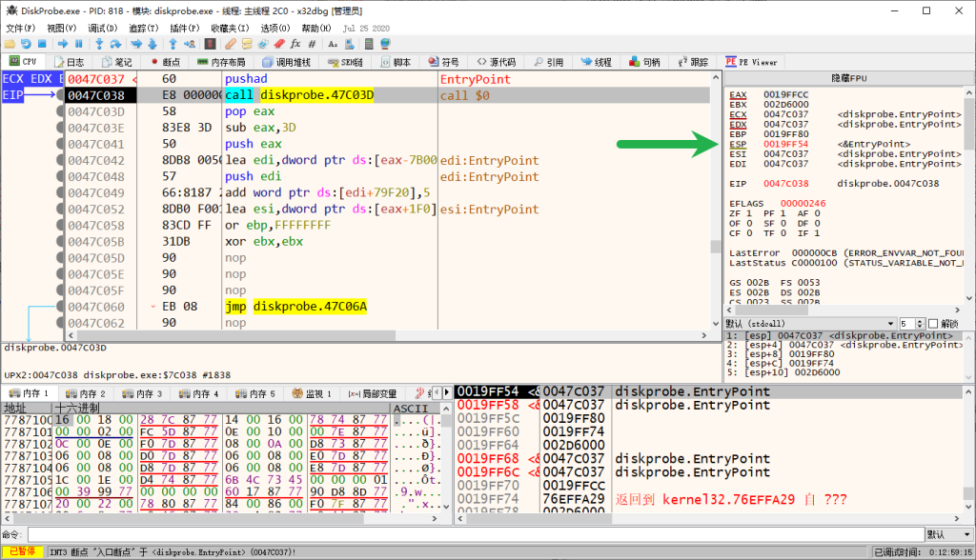Click the pause execution icon
The height and width of the screenshot is (560, 976).
79,44
